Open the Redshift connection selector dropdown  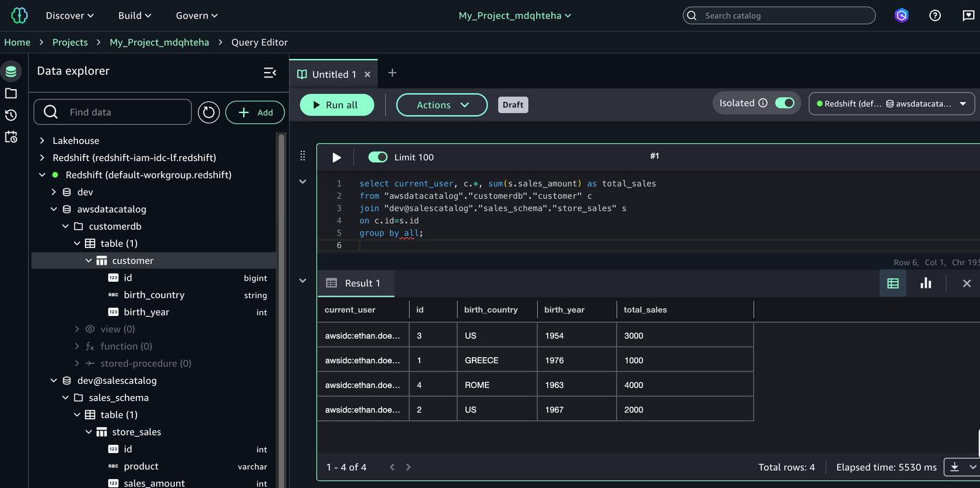pyautogui.click(x=892, y=104)
